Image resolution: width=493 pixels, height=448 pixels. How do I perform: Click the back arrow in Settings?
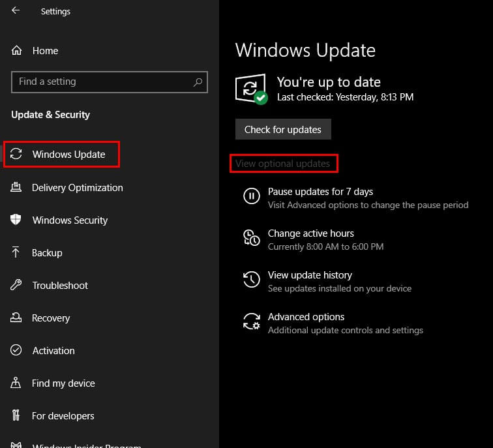click(15, 10)
